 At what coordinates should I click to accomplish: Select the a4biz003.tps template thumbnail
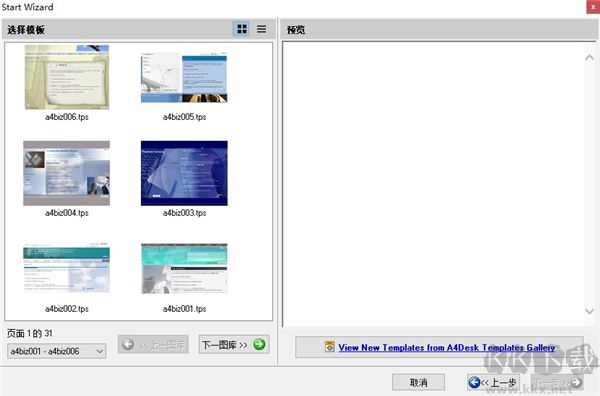point(184,173)
